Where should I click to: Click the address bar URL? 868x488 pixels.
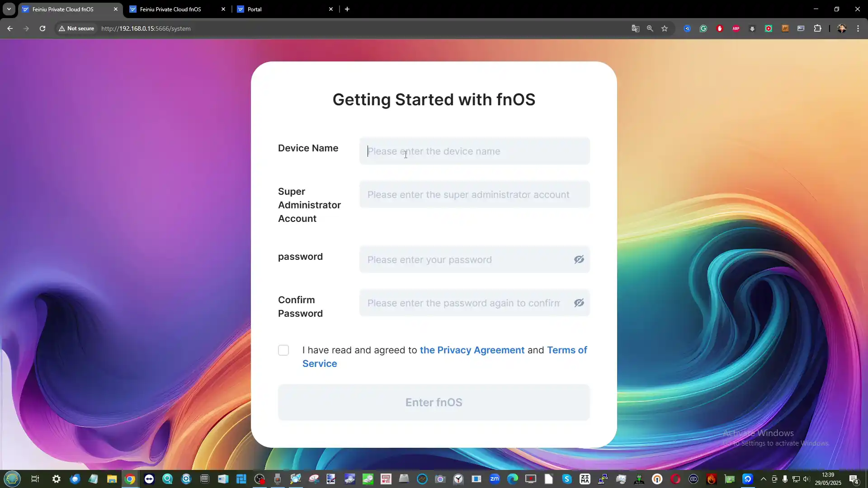point(146,28)
